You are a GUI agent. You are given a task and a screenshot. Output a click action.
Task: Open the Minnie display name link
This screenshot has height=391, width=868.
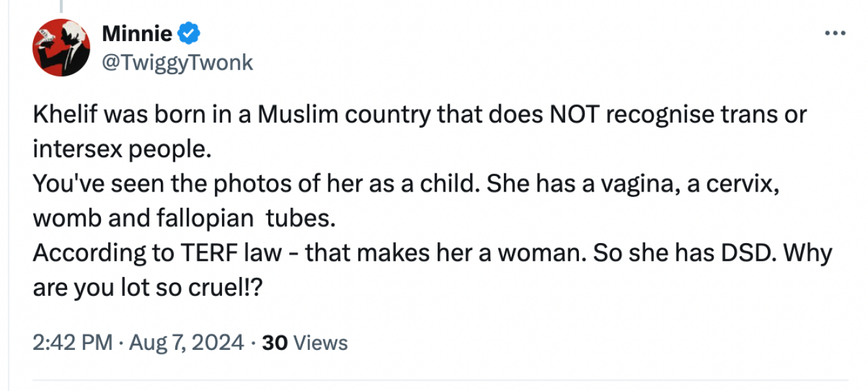point(137,33)
